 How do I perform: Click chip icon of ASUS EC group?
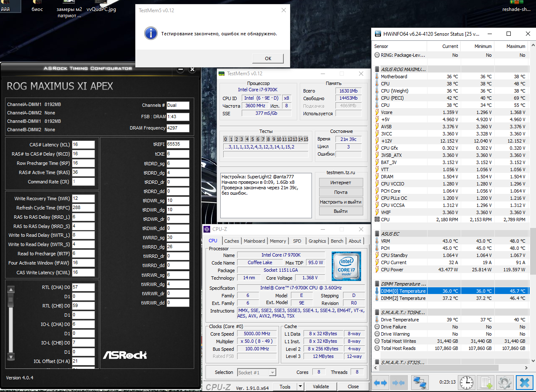(x=377, y=234)
